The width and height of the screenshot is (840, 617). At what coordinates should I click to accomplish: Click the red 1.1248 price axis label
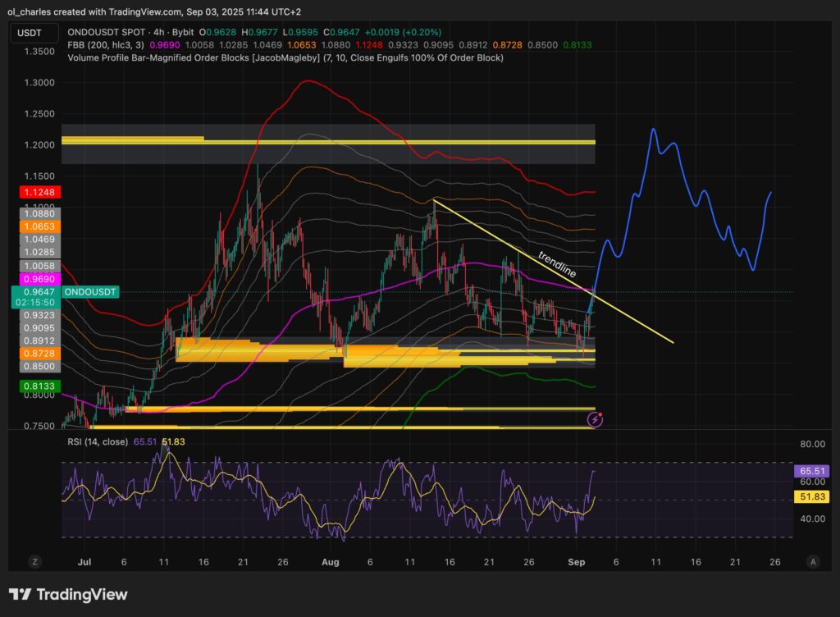click(x=35, y=192)
